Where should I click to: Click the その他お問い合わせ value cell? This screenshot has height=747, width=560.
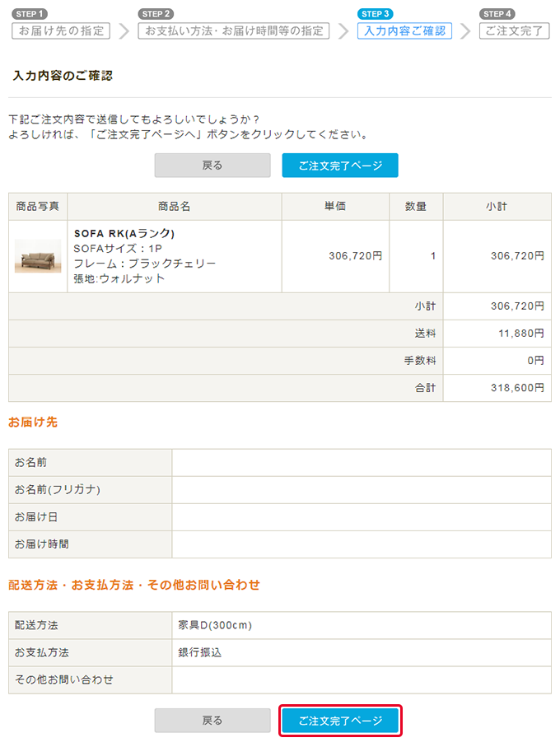pos(362,680)
